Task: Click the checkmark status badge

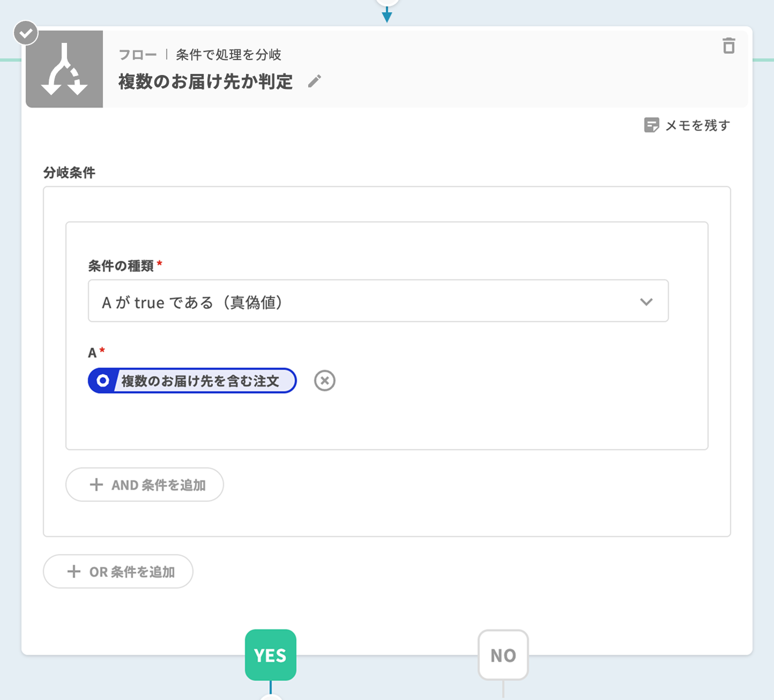Action: pos(26,33)
